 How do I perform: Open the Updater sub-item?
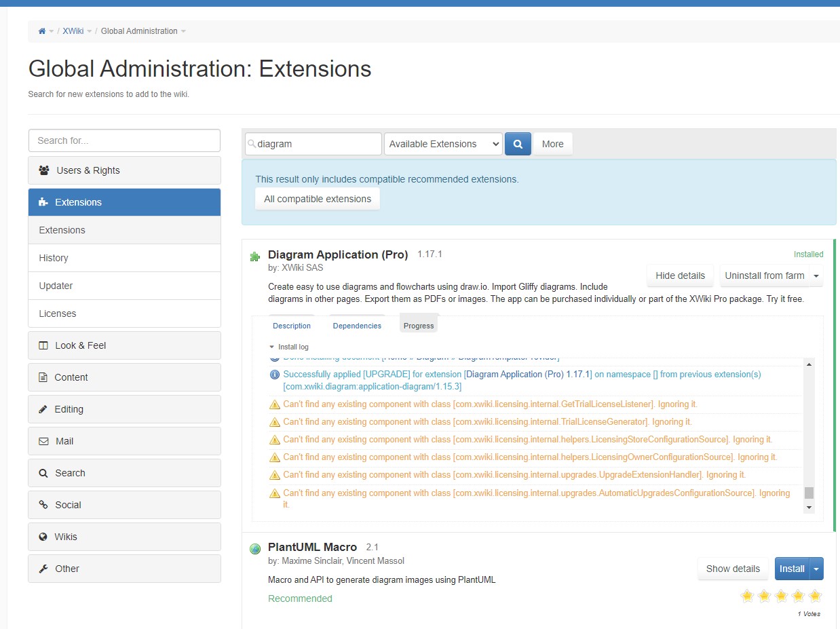pos(124,286)
